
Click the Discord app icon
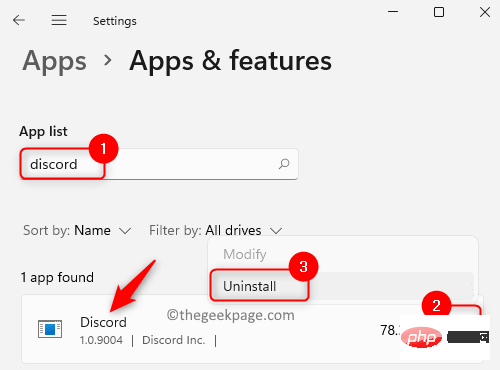(x=50, y=329)
